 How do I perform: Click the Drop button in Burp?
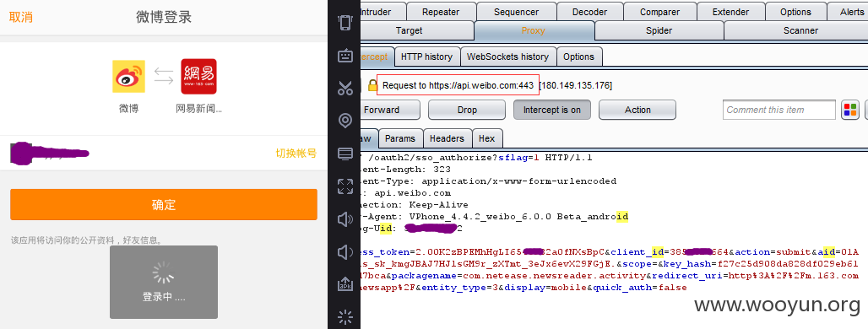(467, 110)
